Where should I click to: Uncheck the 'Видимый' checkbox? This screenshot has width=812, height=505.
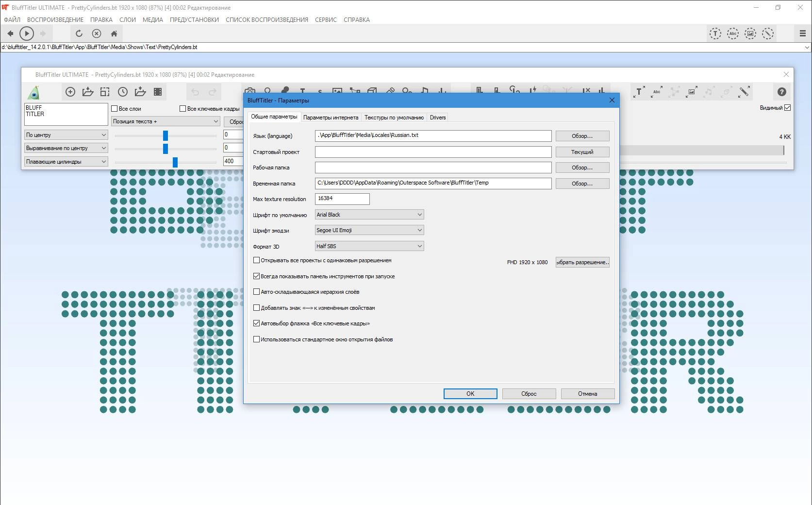[787, 108]
